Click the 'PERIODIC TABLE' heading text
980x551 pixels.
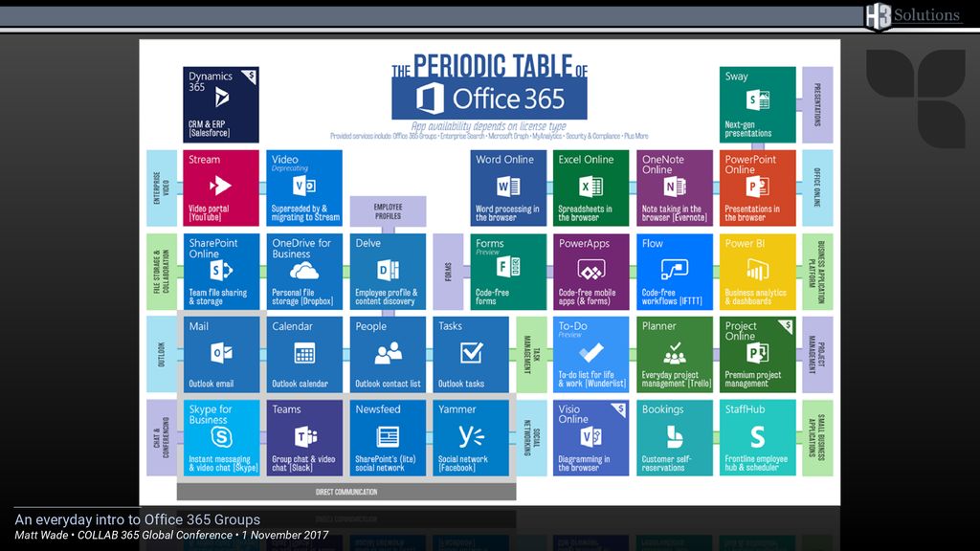pos(493,65)
